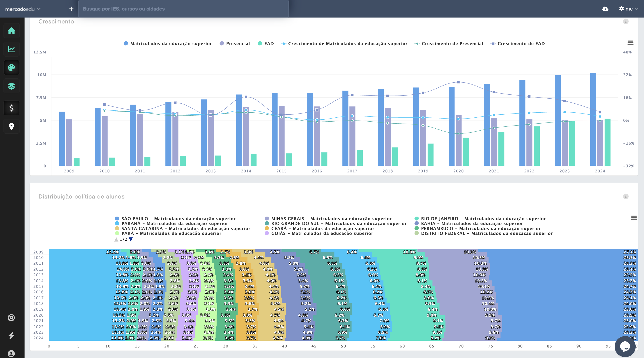Focus the IES search field
644x358 pixels.
pos(184,9)
